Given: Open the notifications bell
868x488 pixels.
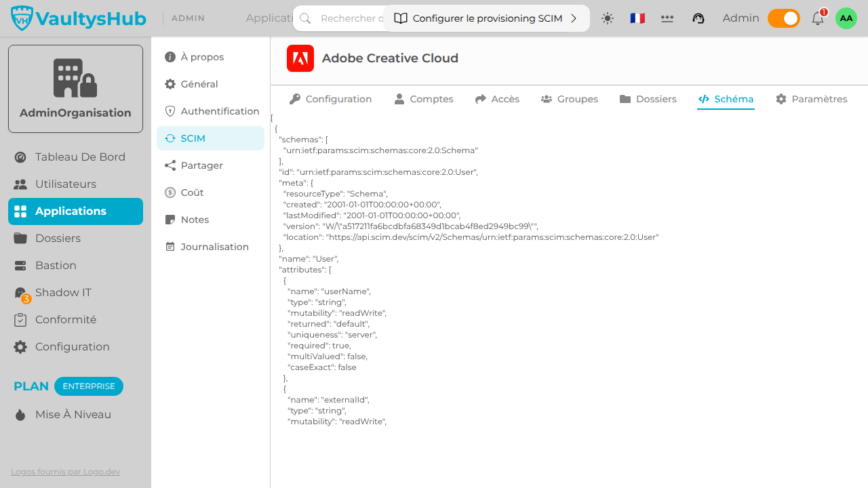Looking at the screenshot, I should tap(818, 18).
